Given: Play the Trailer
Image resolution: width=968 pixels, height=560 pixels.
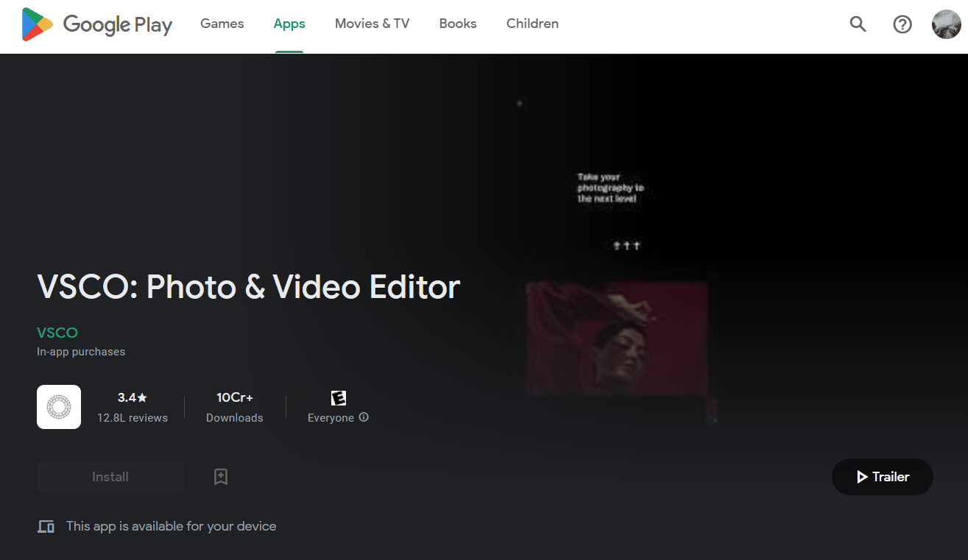Looking at the screenshot, I should (x=883, y=477).
